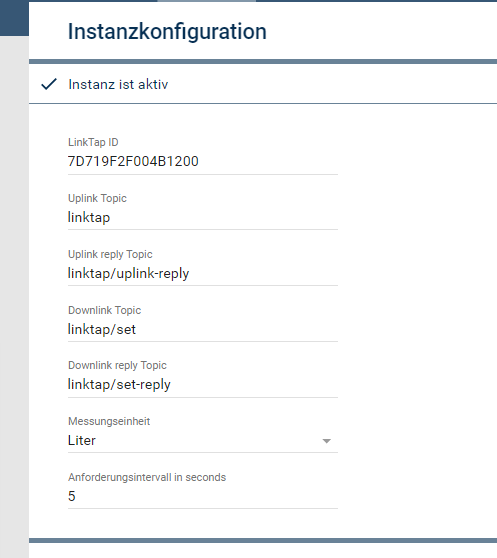Click the dark blue sidebar header block

click(14, 18)
